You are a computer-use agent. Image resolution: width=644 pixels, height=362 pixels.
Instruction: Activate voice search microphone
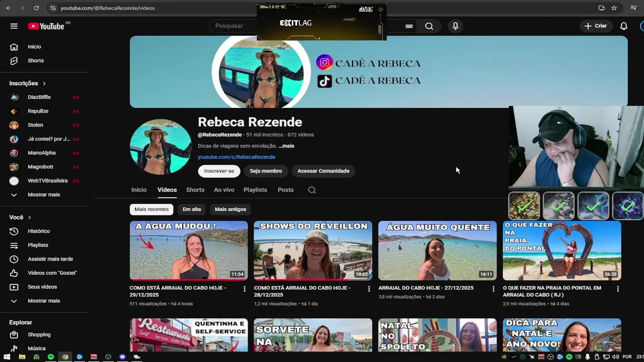(455, 26)
